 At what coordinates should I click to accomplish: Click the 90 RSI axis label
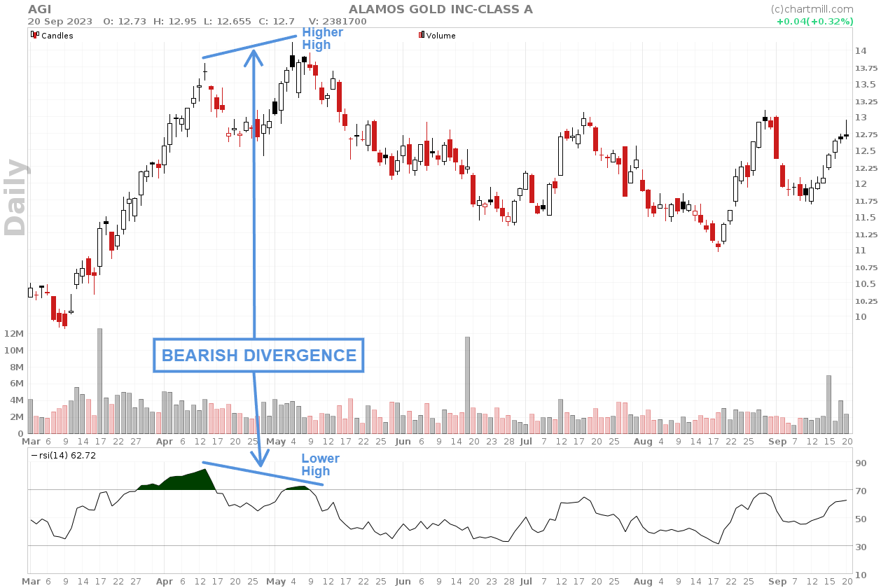coord(861,463)
